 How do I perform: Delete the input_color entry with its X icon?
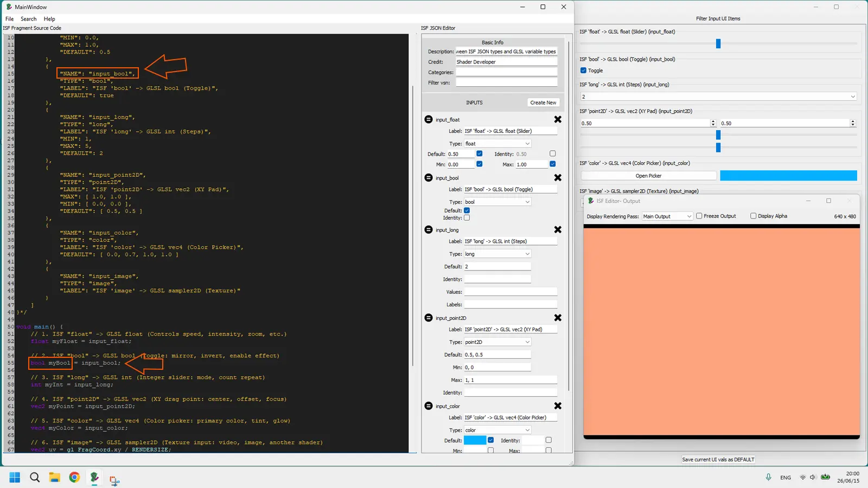point(558,406)
